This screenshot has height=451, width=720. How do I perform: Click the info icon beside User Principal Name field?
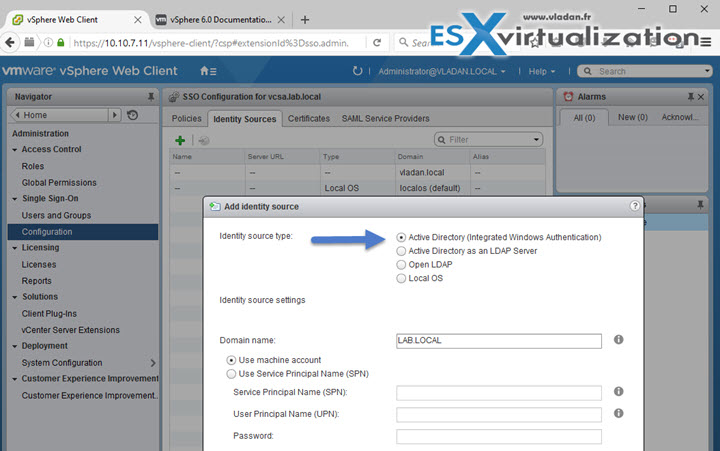[x=619, y=413]
